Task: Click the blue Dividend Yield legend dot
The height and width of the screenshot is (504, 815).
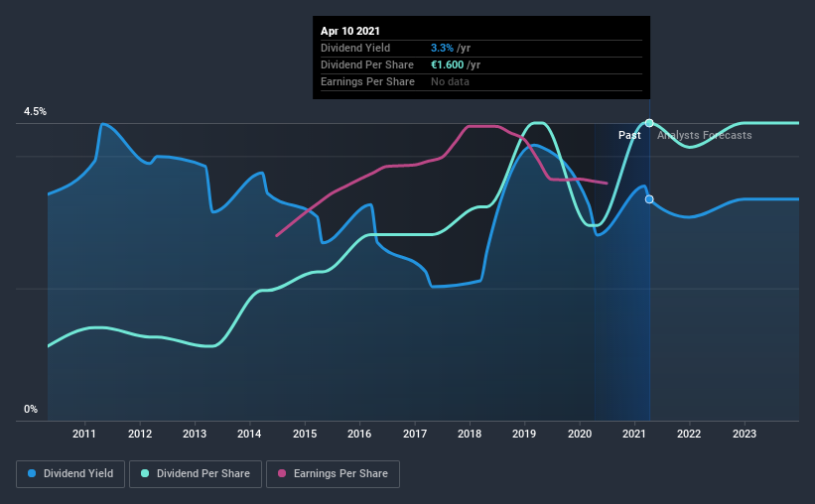Action: 32,473
